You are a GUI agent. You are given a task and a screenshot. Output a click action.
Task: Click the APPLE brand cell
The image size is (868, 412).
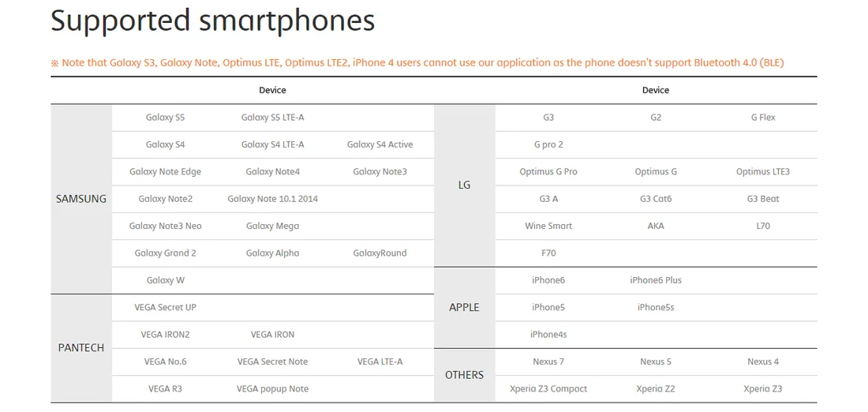(x=465, y=307)
